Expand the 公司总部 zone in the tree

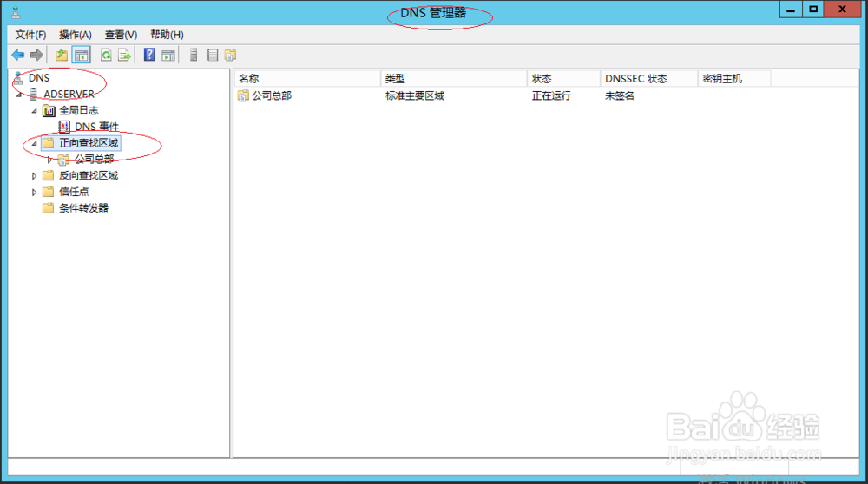pos(49,160)
